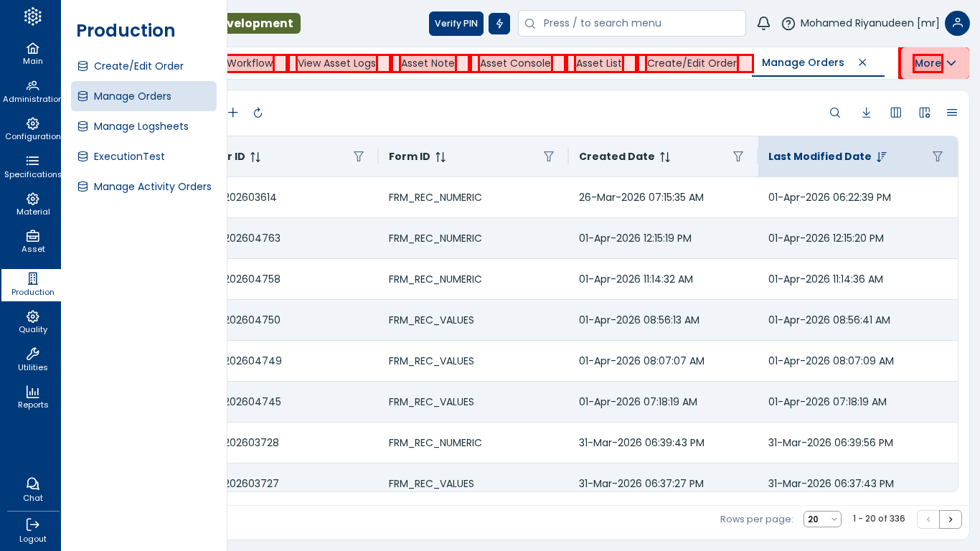Screen dimensions: 980x551
Task: Filter the Last Modified Date column
Action: click(938, 156)
